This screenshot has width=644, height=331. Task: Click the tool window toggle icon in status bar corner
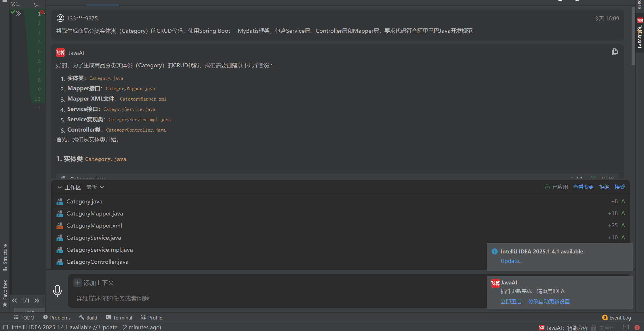coord(5,328)
